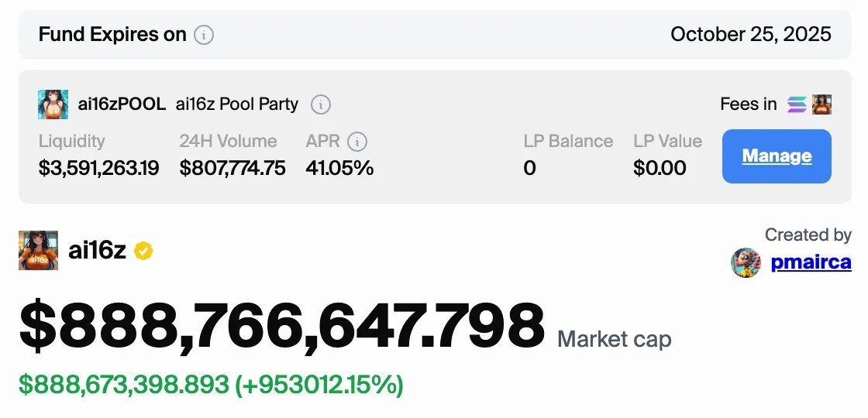Click the ai16z Pool Party label
This screenshot has width=868, height=418.
click(237, 104)
